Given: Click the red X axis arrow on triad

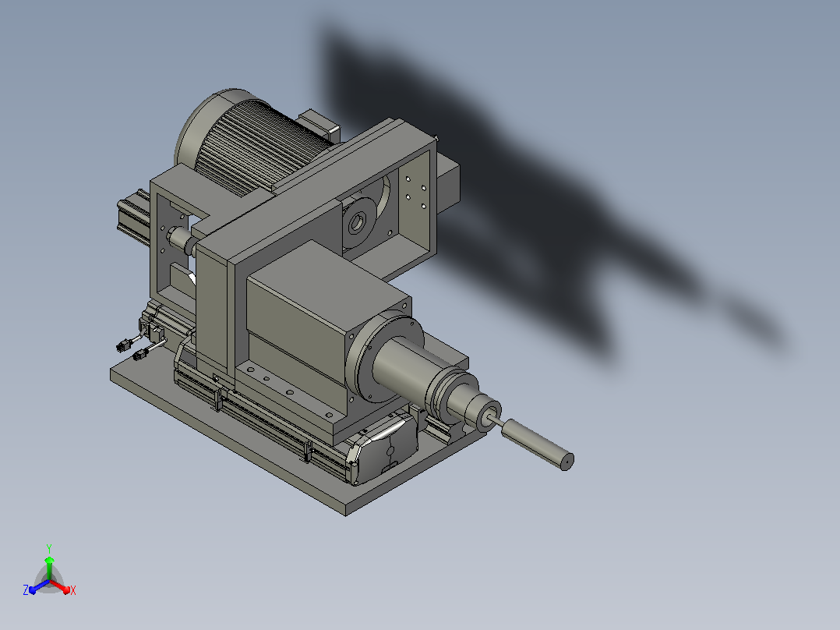Looking at the screenshot, I should 64,589.
